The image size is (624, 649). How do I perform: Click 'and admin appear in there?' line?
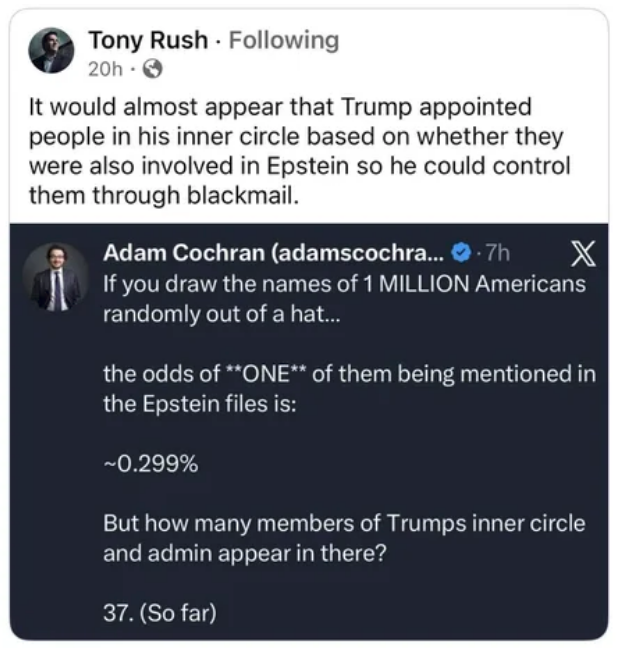[x=244, y=554]
